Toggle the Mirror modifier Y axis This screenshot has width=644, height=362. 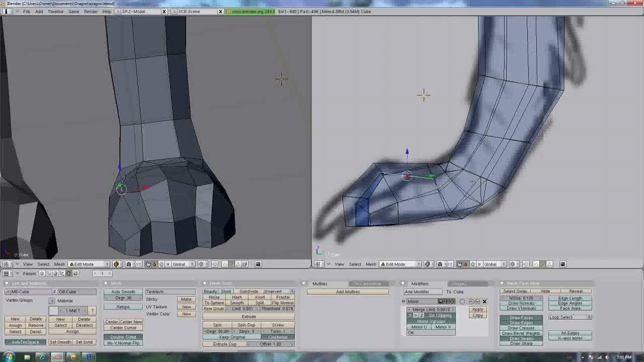416,315
